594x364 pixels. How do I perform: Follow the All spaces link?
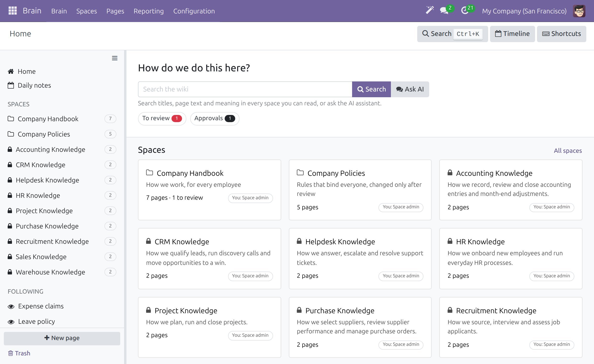(x=568, y=151)
